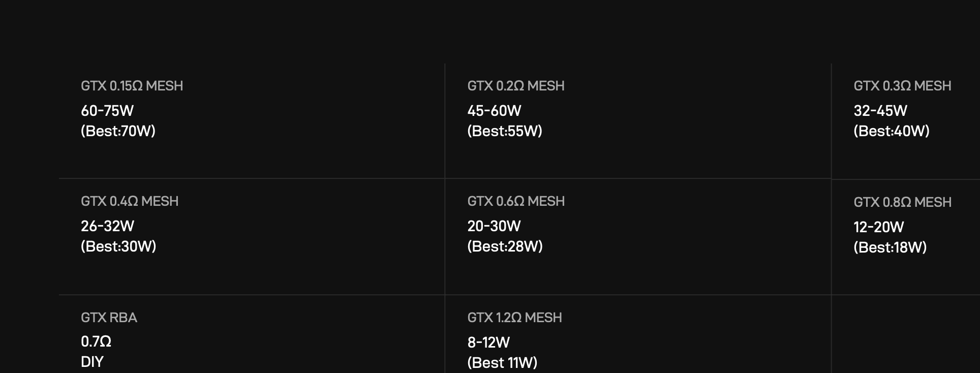Image resolution: width=980 pixels, height=373 pixels.
Task: Click the GTX 0.2Ω MESH heading
Action: pos(515,86)
